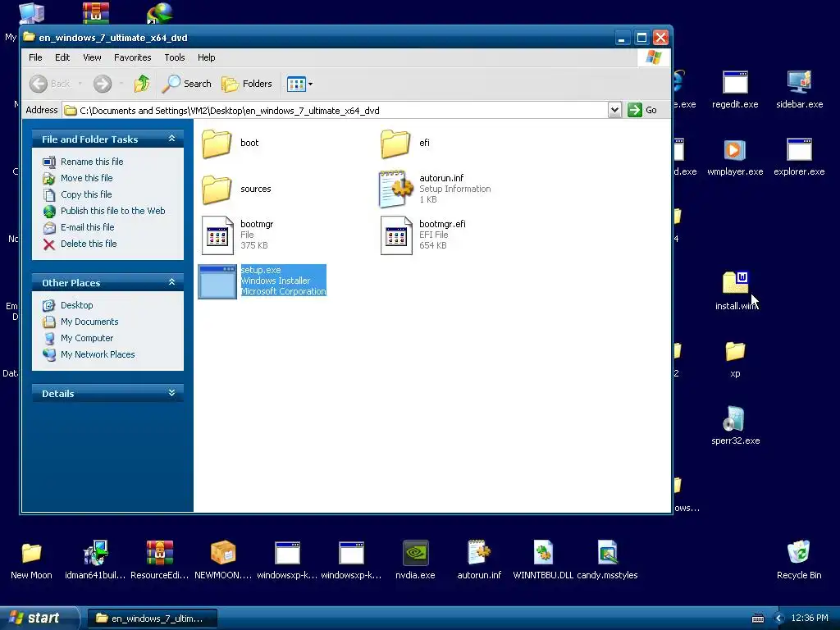This screenshot has width=840, height=630.
Task: Click the Go button
Action: [643, 110]
